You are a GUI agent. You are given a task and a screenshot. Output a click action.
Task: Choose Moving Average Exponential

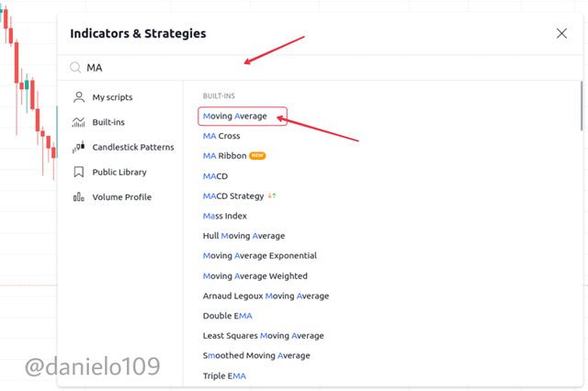click(259, 255)
